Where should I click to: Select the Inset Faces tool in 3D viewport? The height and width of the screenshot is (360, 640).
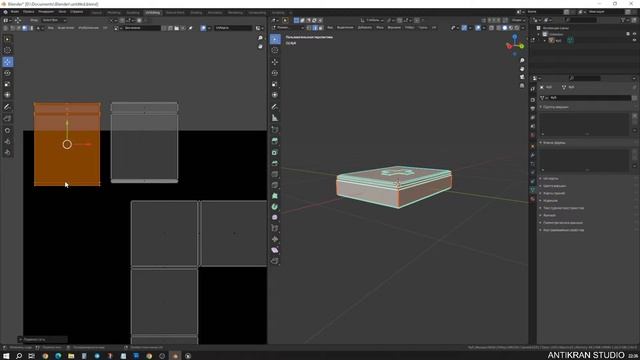(275, 152)
